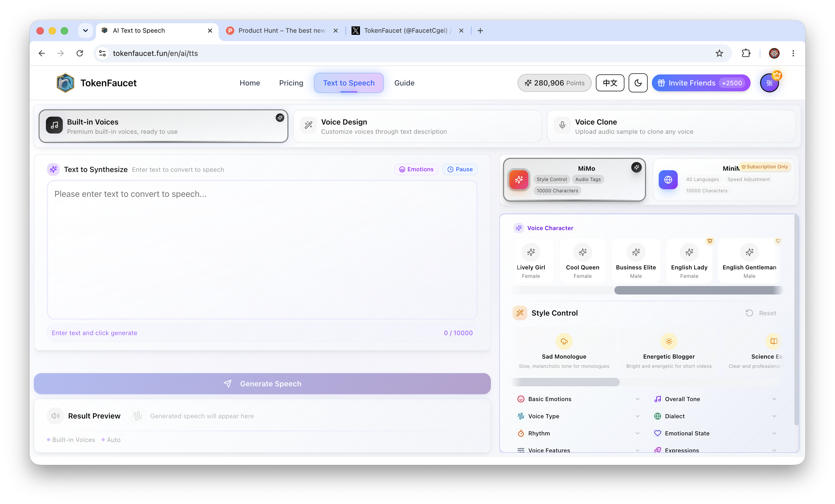Image resolution: width=835 pixels, height=504 pixels.
Task: Click the Style Control presets horizontal scrollbar
Action: pos(566,382)
